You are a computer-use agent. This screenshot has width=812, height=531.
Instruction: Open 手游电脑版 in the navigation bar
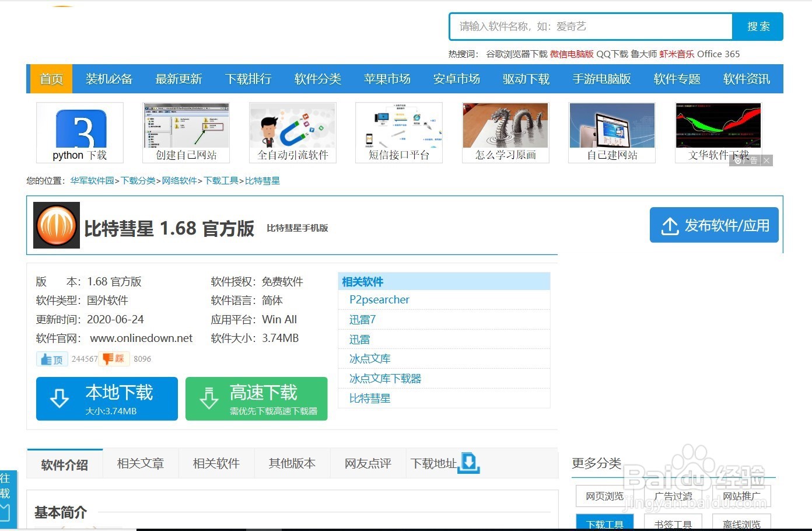pyautogui.click(x=602, y=79)
